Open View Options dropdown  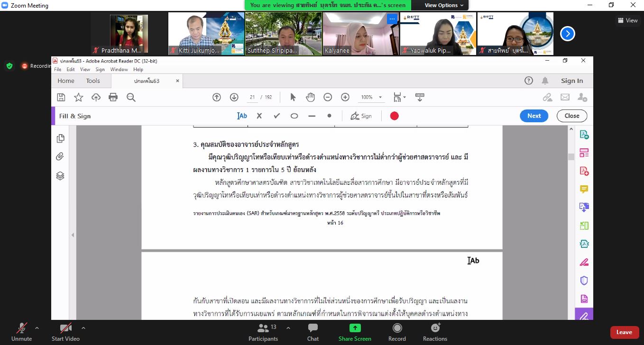[444, 5]
